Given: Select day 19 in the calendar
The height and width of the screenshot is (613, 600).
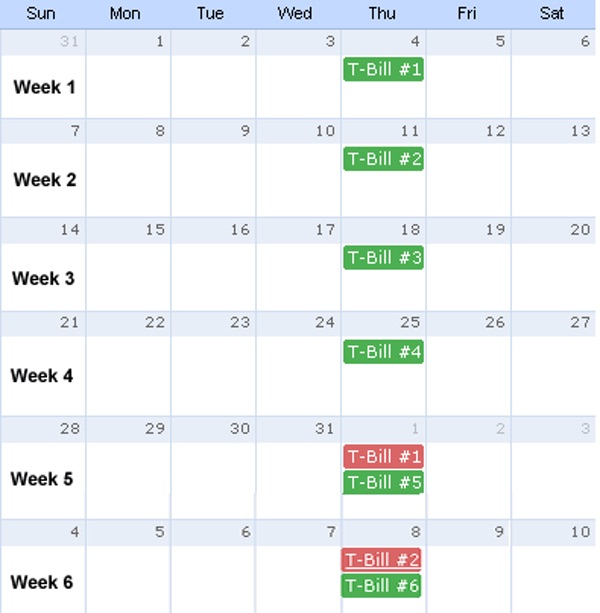Looking at the screenshot, I should click(x=495, y=230).
